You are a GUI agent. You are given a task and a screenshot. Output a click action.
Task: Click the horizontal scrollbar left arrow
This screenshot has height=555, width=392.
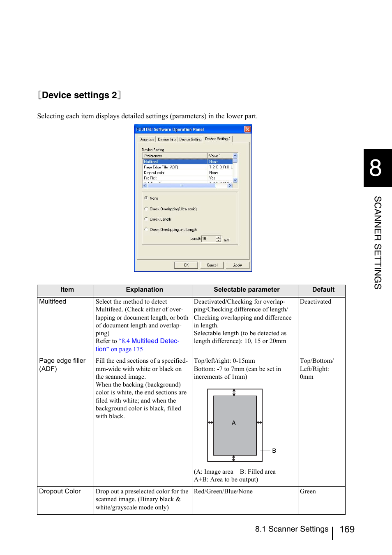pos(145,186)
